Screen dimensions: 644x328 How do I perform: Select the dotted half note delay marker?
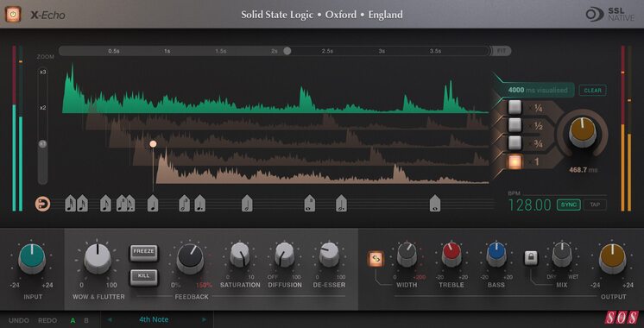[x=341, y=203]
